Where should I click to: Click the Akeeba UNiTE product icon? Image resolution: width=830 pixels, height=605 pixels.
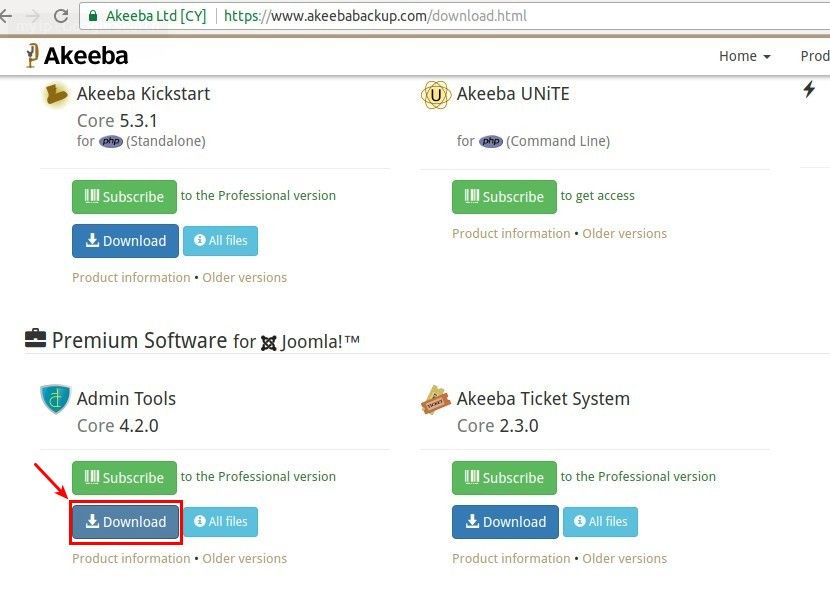point(436,95)
